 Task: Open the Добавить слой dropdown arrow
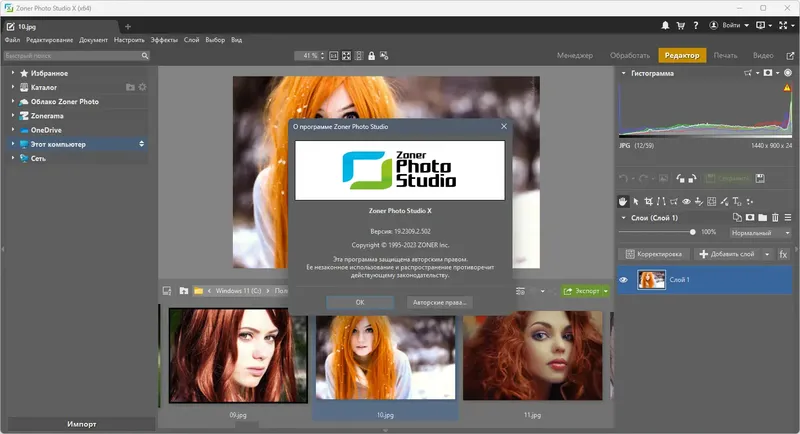[x=767, y=254]
